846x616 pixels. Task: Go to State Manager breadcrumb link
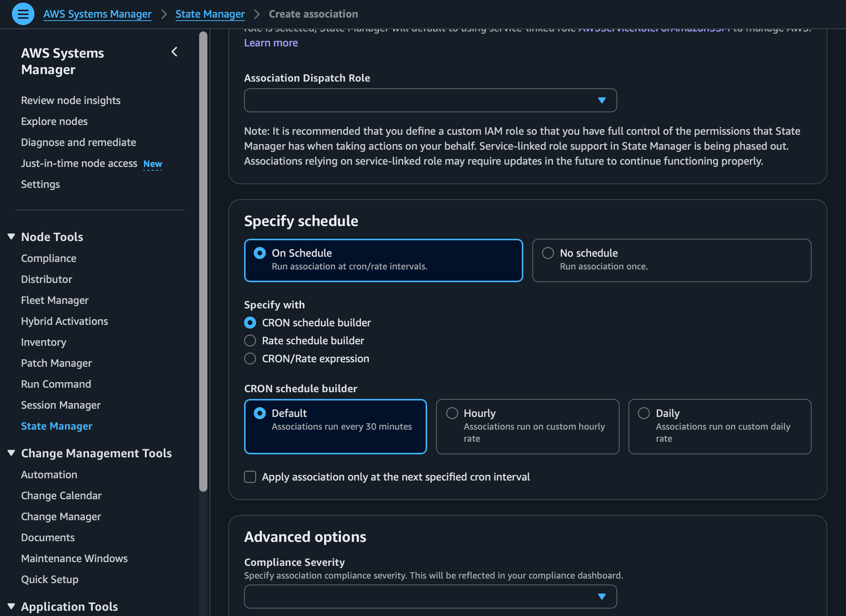click(210, 14)
